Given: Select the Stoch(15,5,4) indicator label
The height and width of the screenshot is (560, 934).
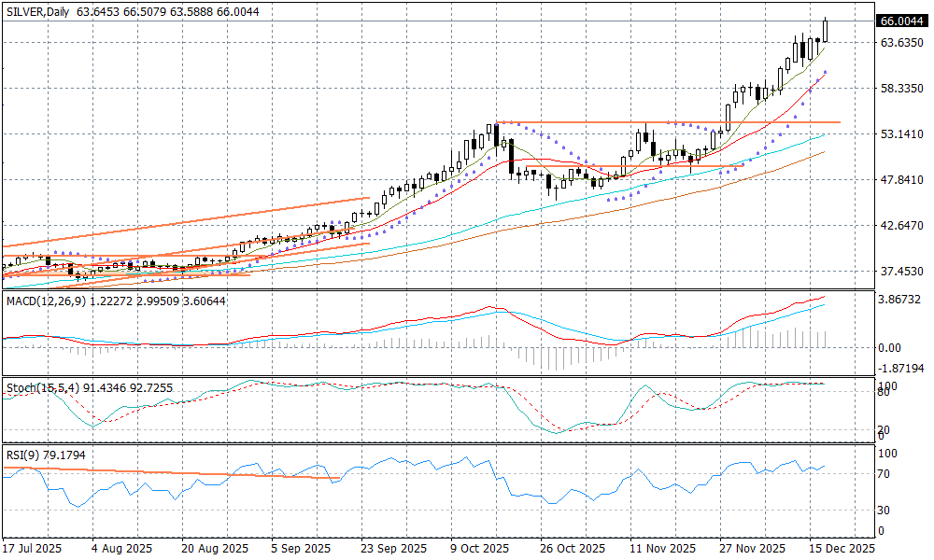Looking at the screenshot, I should (39, 387).
